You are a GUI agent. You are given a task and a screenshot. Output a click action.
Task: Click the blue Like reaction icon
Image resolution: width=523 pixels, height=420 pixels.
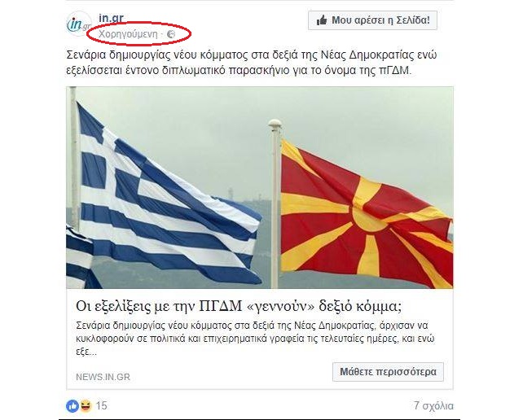point(73,405)
